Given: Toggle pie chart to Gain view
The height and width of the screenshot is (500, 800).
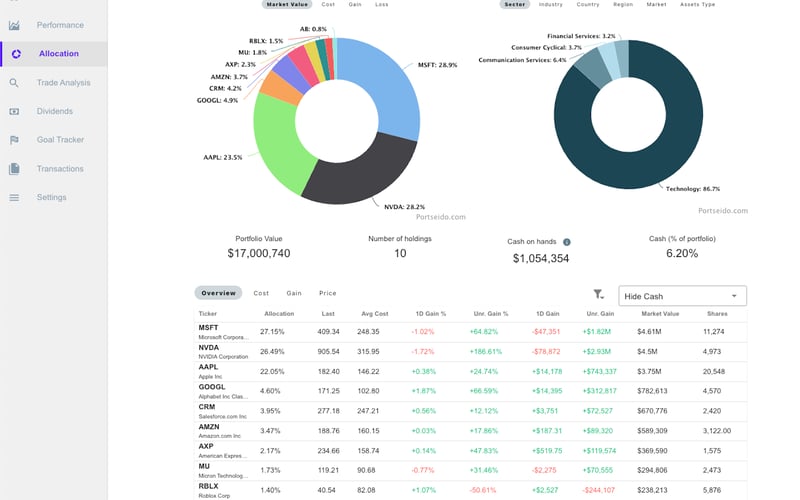Looking at the screenshot, I should [x=355, y=4].
